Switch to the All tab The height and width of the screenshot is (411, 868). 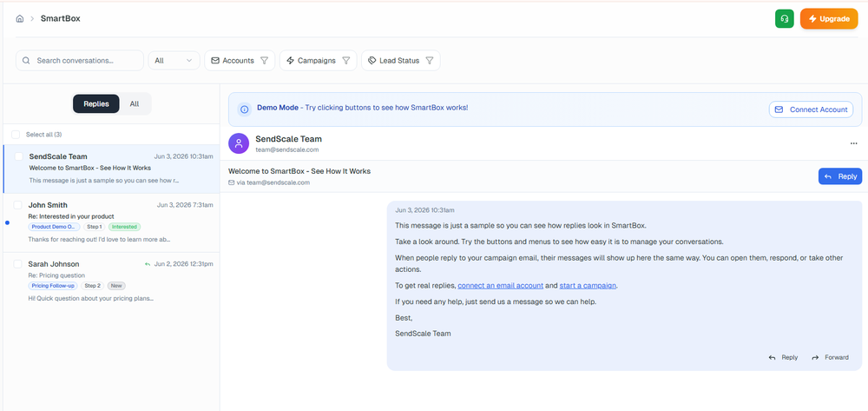(x=135, y=103)
